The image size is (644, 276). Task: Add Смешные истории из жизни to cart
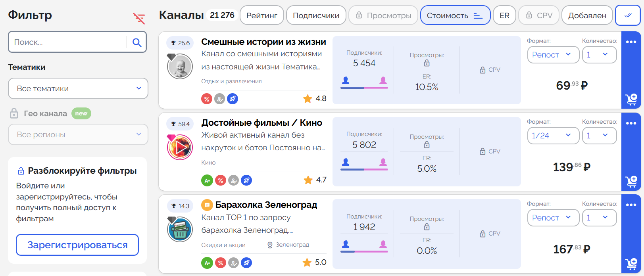pos(631,99)
